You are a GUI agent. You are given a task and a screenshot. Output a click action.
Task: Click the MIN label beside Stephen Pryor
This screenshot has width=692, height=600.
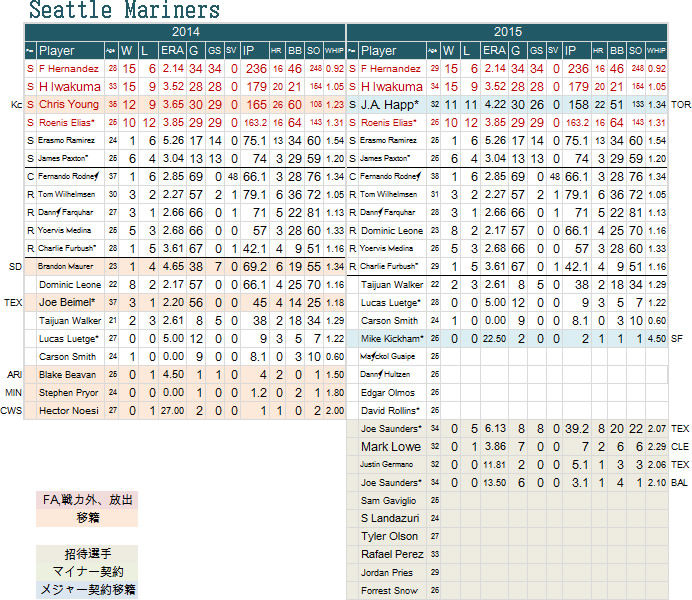pyautogui.click(x=13, y=393)
